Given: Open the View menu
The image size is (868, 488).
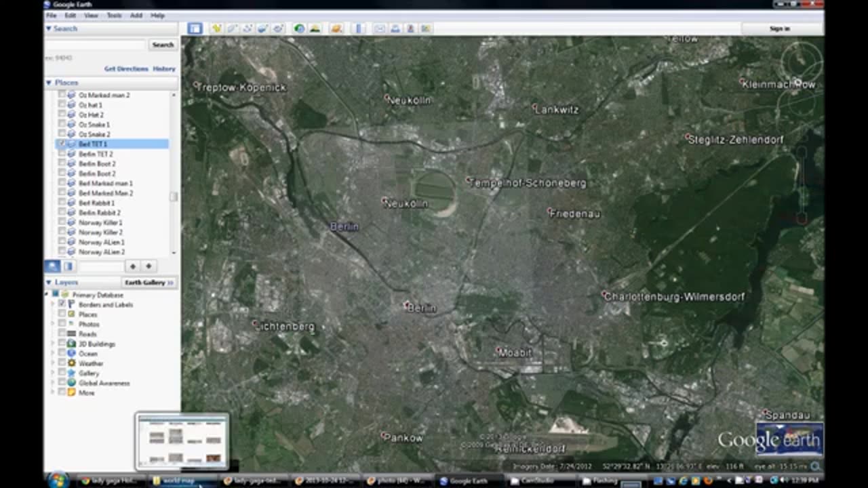Looking at the screenshot, I should 91,15.
